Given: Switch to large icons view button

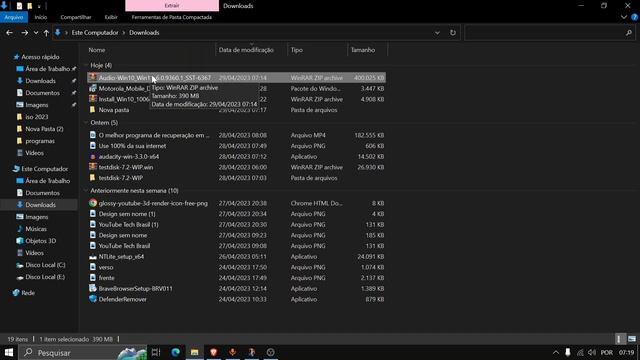Looking at the screenshot, I should pos(631,339).
